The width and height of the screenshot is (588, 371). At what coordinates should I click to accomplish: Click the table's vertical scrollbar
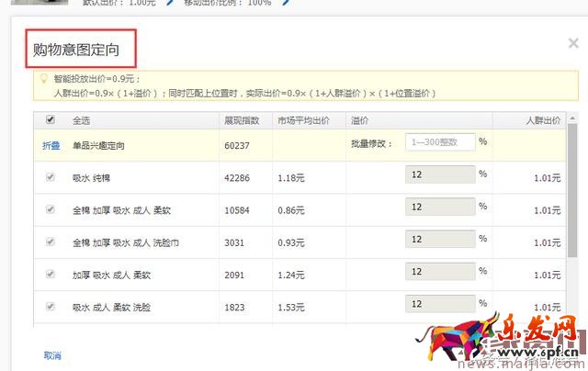[572, 220]
